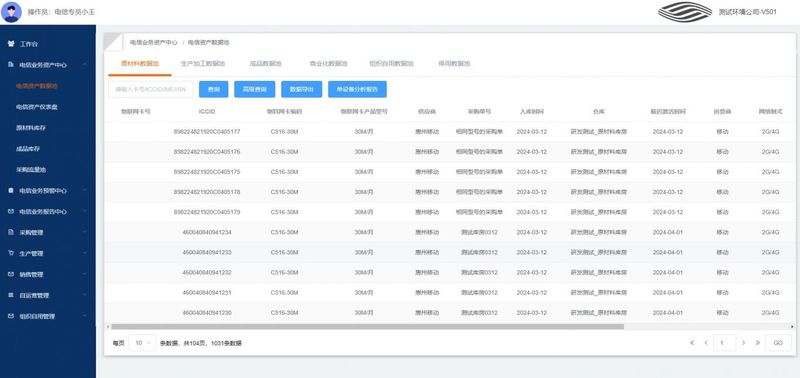Expand the 采购管理 chevron
The width and height of the screenshot is (800, 378).
(x=84, y=232)
